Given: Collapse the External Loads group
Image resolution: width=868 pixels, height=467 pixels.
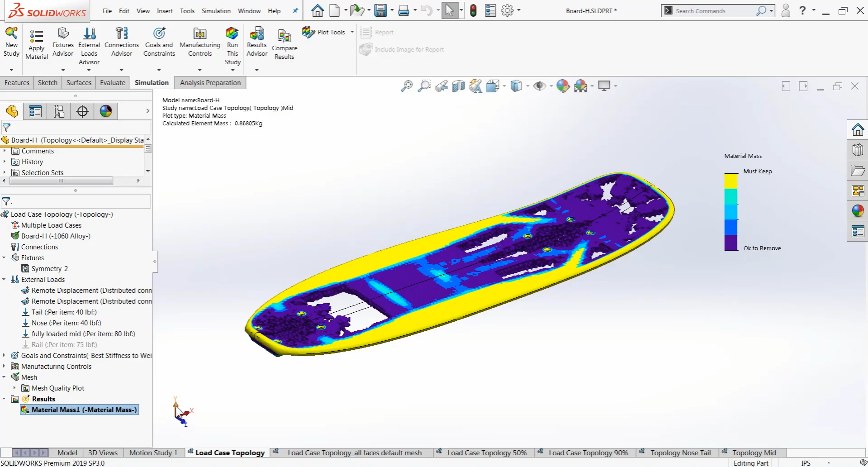Looking at the screenshot, I should tap(4, 279).
